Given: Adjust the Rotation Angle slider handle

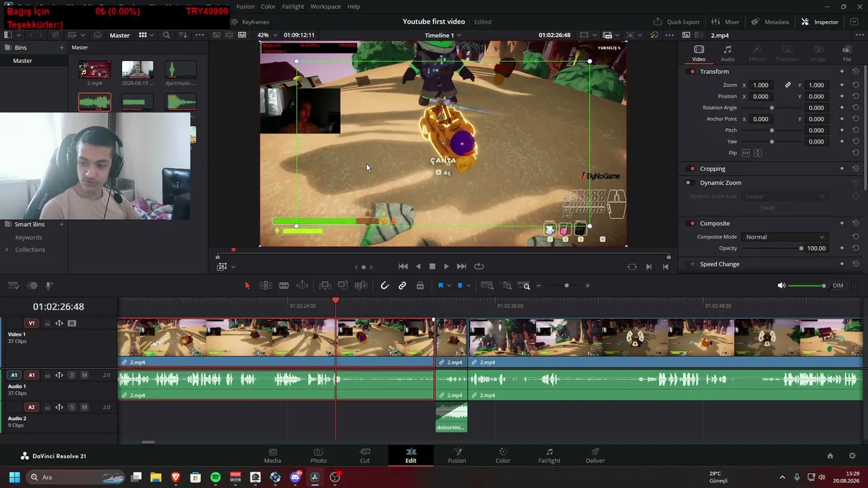Looking at the screenshot, I should point(772,108).
